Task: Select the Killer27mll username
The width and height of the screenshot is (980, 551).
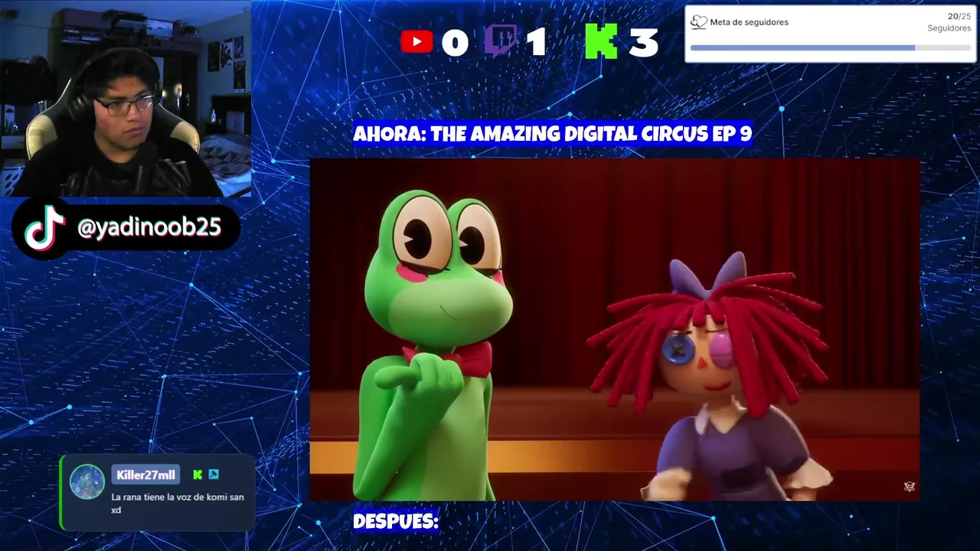Action: pos(145,475)
